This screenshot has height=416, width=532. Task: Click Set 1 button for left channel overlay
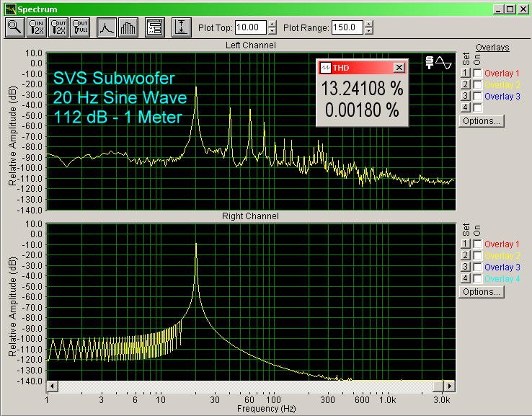tap(465, 74)
